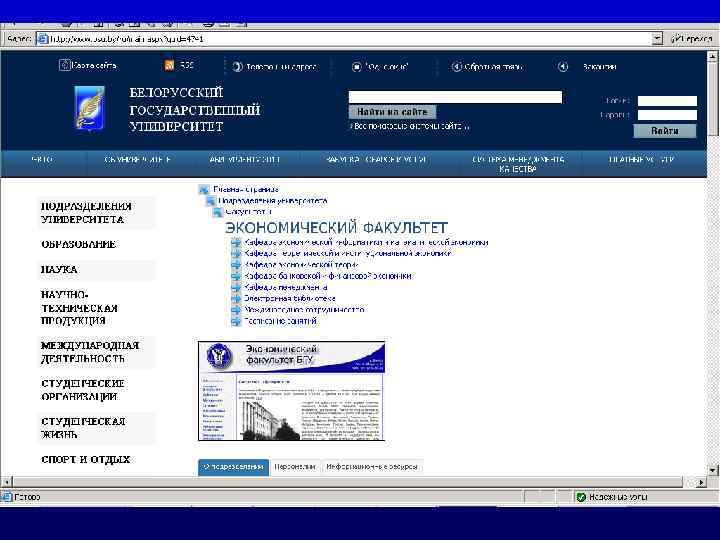Click the Войти login button
Image resolution: width=720 pixels, height=540 pixels.
pyautogui.click(x=664, y=131)
